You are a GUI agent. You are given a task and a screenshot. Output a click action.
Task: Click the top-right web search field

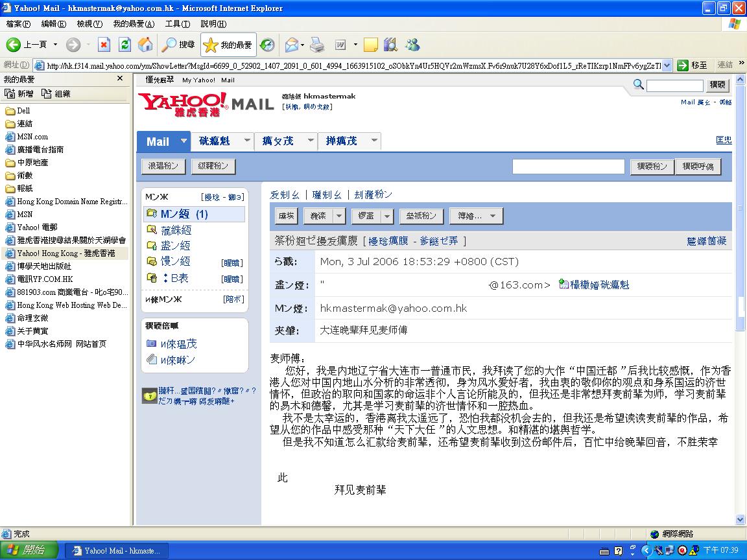click(674, 86)
